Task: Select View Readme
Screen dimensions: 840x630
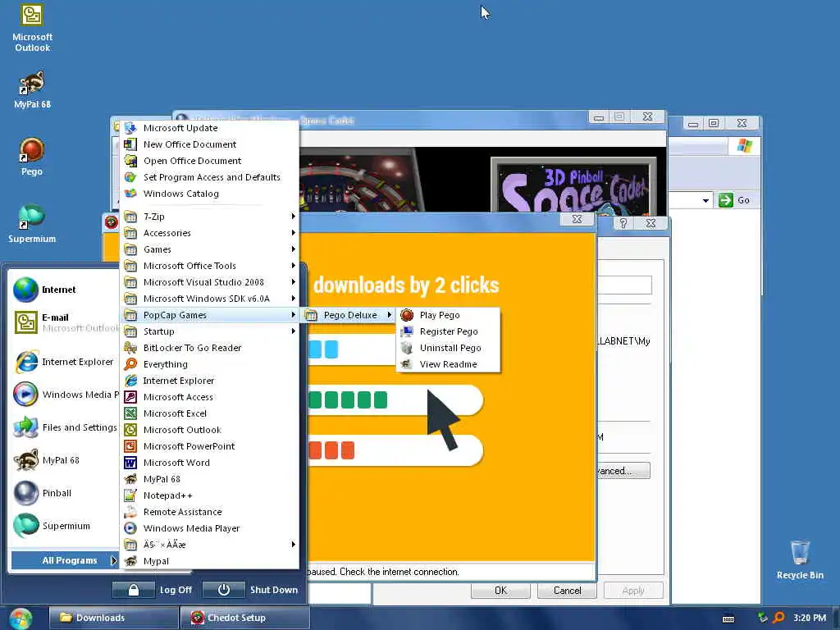Action: point(449,364)
